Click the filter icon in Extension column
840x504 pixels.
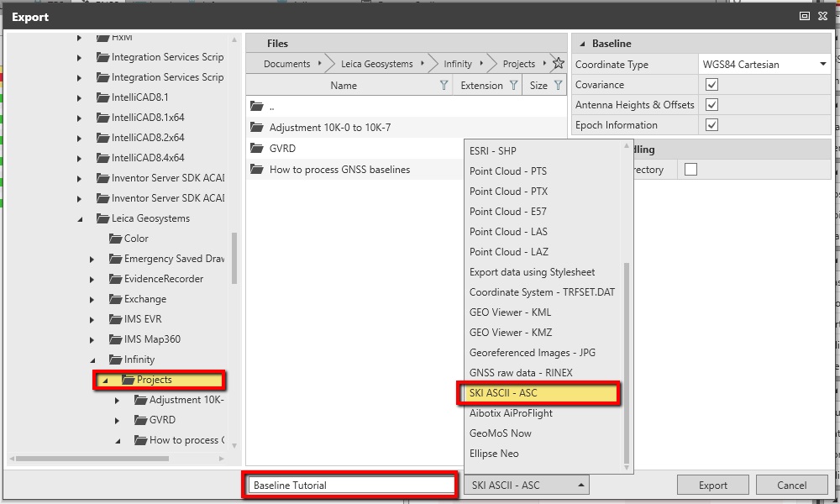(x=513, y=86)
